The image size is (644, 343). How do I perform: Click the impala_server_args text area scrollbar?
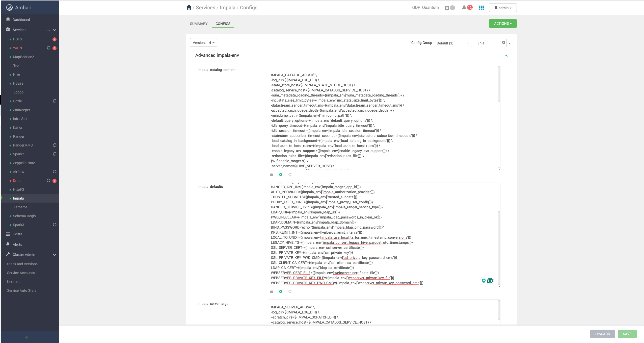point(499,310)
